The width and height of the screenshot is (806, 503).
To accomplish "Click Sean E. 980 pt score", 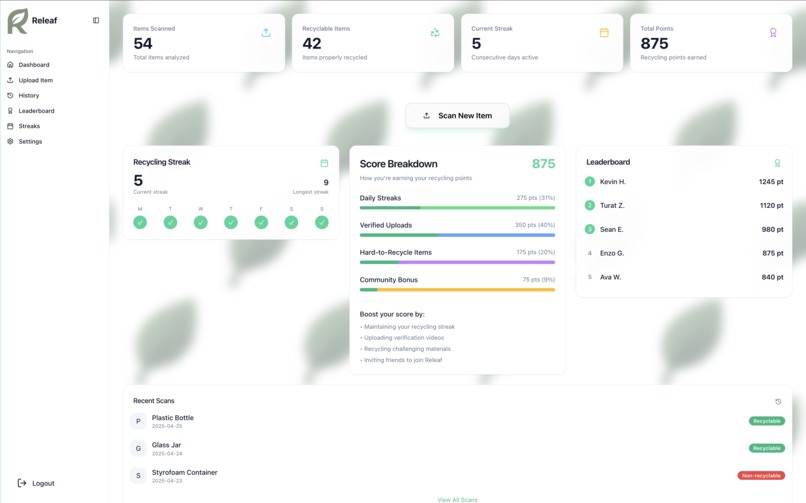I will pos(773,230).
